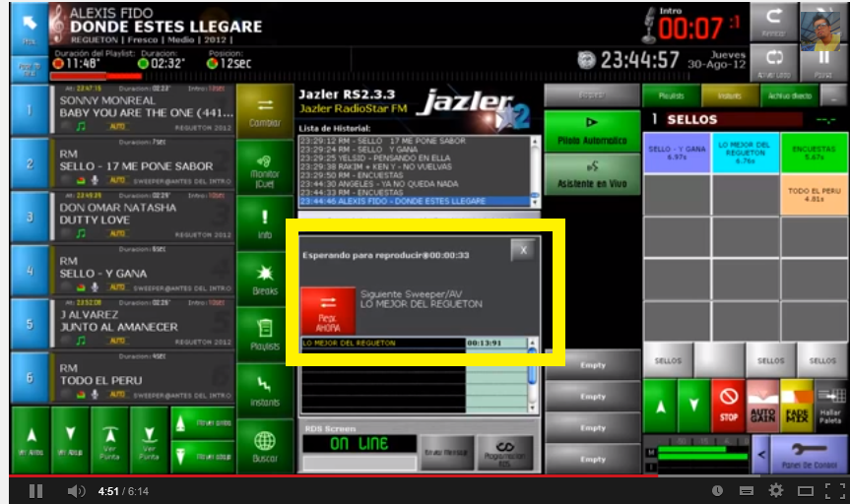This screenshot has width=850, height=504.
Task: Switch to the Playlists tab at top right
Action: (671, 95)
